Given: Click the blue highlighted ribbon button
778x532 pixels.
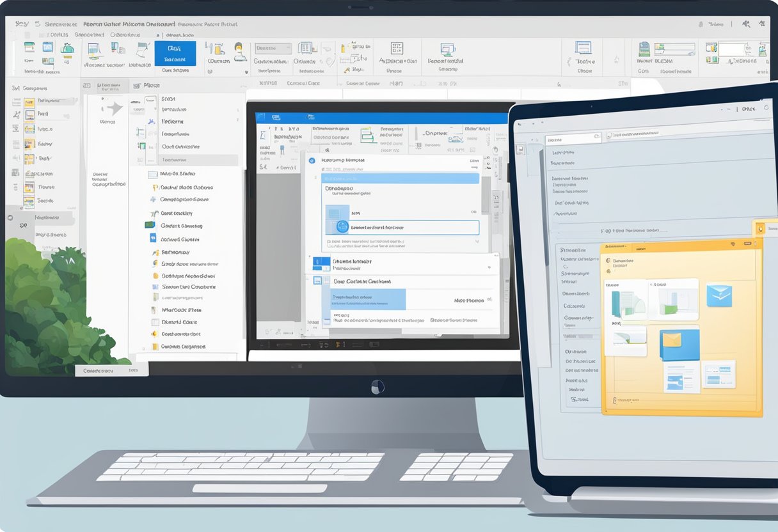Looking at the screenshot, I should [x=175, y=54].
